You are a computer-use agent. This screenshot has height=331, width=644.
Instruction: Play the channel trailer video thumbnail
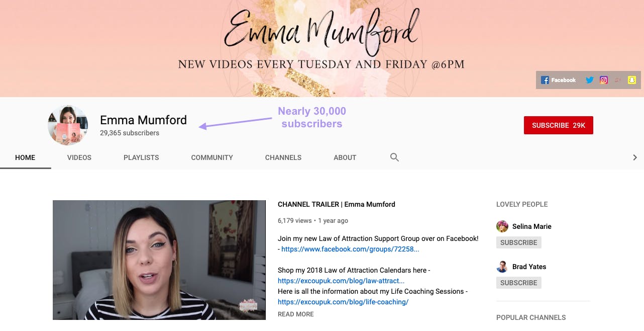[x=159, y=260]
